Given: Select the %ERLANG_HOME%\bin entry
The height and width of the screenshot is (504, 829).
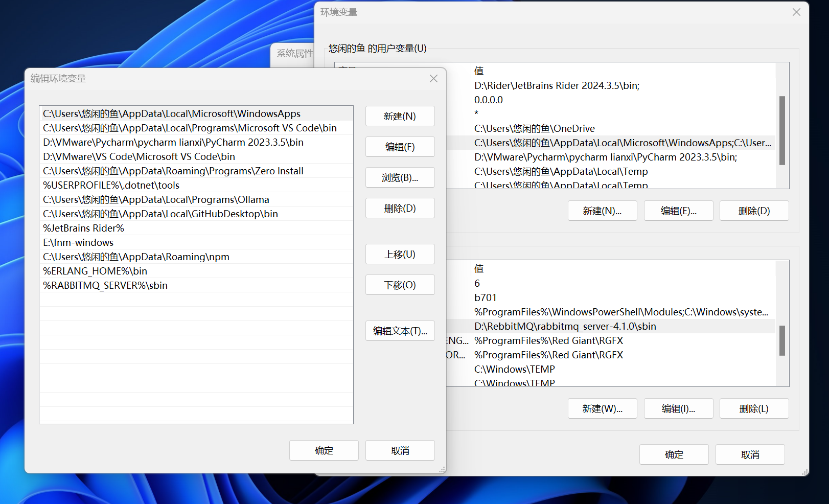Looking at the screenshot, I should coord(196,271).
